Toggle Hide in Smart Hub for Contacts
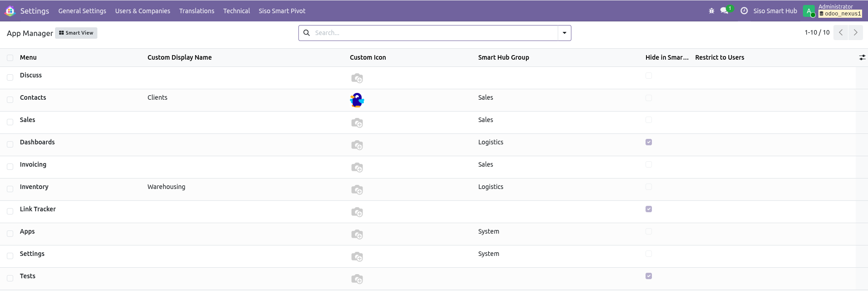Image resolution: width=868 pixels, height=291 pixels. [649, 98]
